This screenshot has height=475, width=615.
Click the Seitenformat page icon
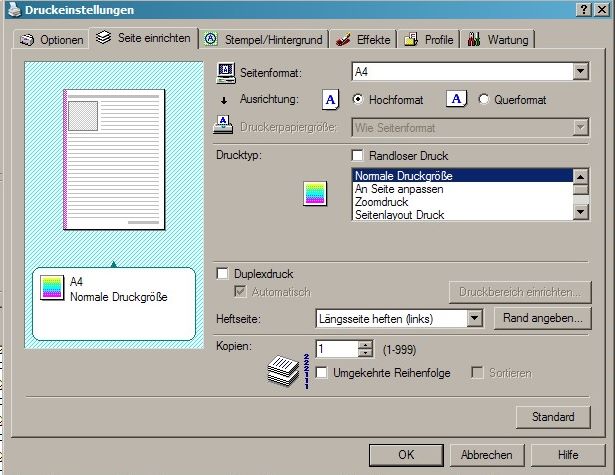tap(226, 73)
